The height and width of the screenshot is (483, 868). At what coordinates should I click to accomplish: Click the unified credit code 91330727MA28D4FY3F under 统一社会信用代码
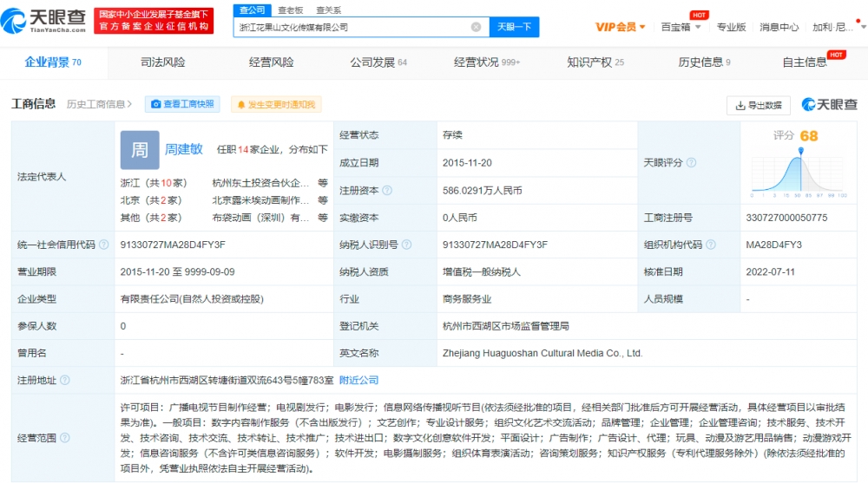click(x=173, y=245)
